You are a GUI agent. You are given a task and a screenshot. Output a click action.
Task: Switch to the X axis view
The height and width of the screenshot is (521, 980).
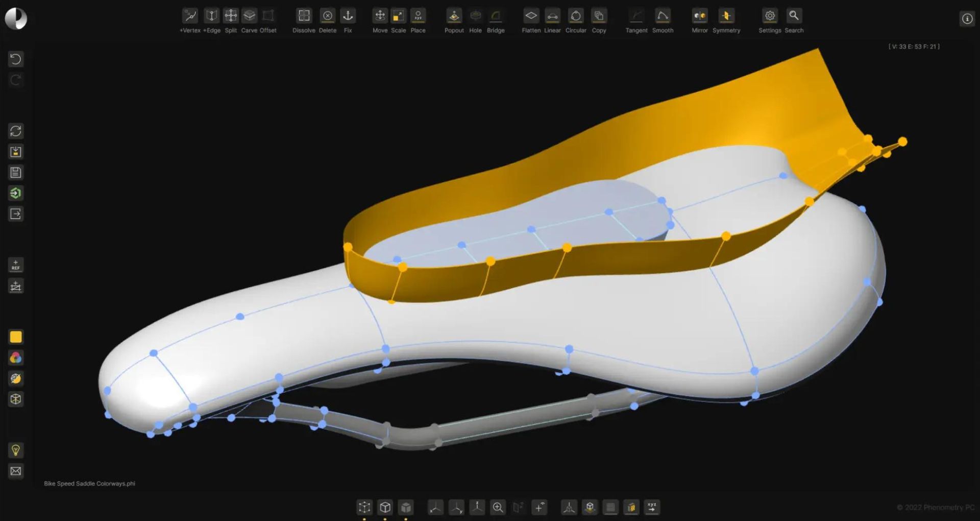point(435,507)
